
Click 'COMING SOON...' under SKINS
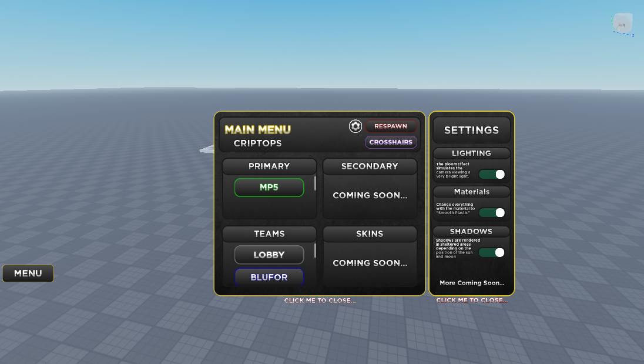point(370,263)
